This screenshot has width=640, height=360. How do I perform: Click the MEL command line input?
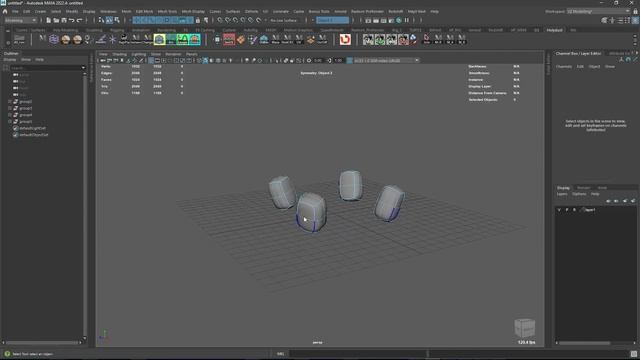tap(357, 353)
